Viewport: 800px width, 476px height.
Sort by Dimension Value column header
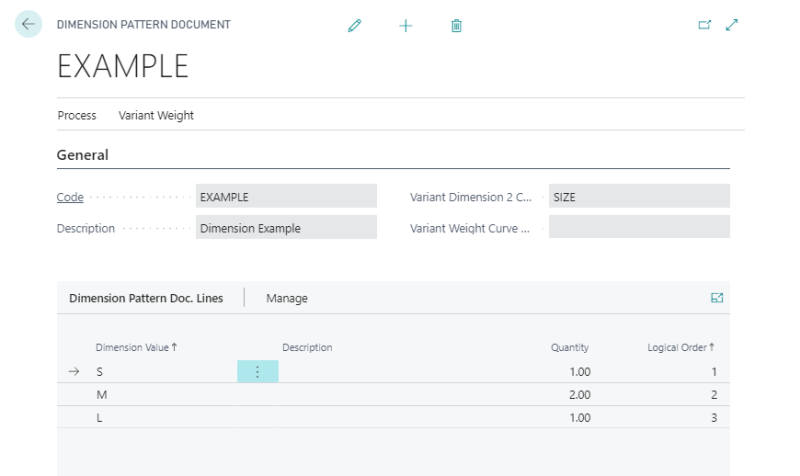click(136, 347)
